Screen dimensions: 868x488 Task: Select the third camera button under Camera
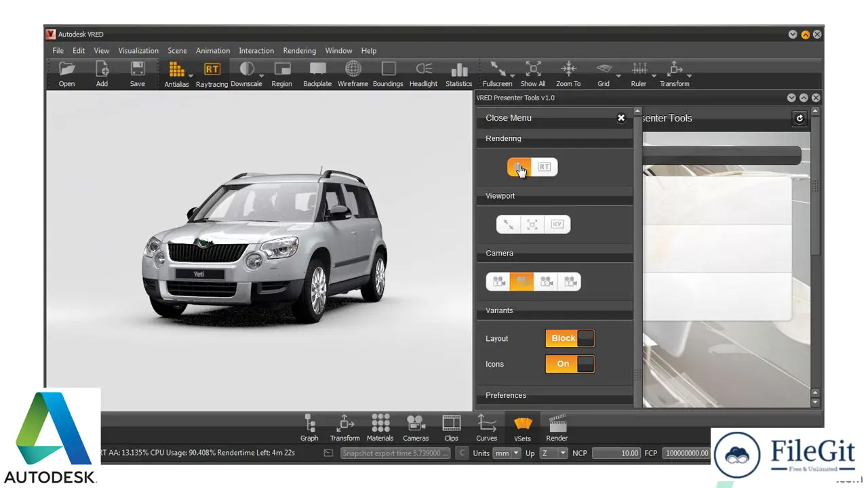tap(546, 282)
